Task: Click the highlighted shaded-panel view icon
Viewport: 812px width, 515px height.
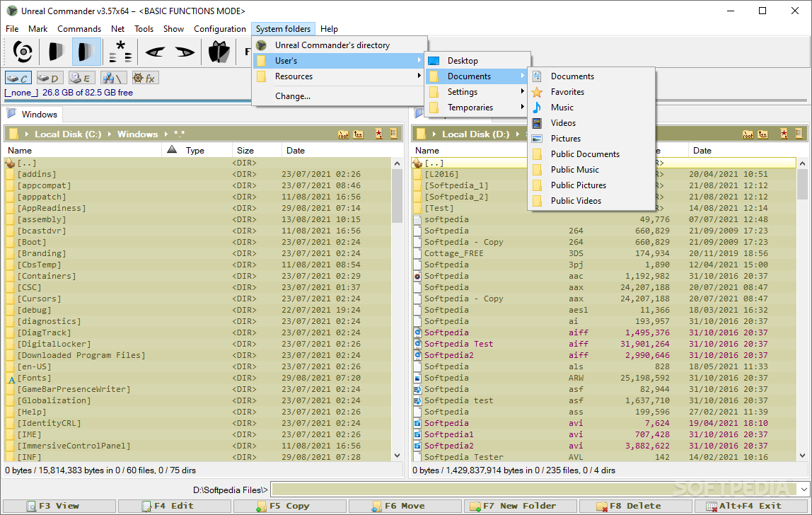Action: [86, 52]
